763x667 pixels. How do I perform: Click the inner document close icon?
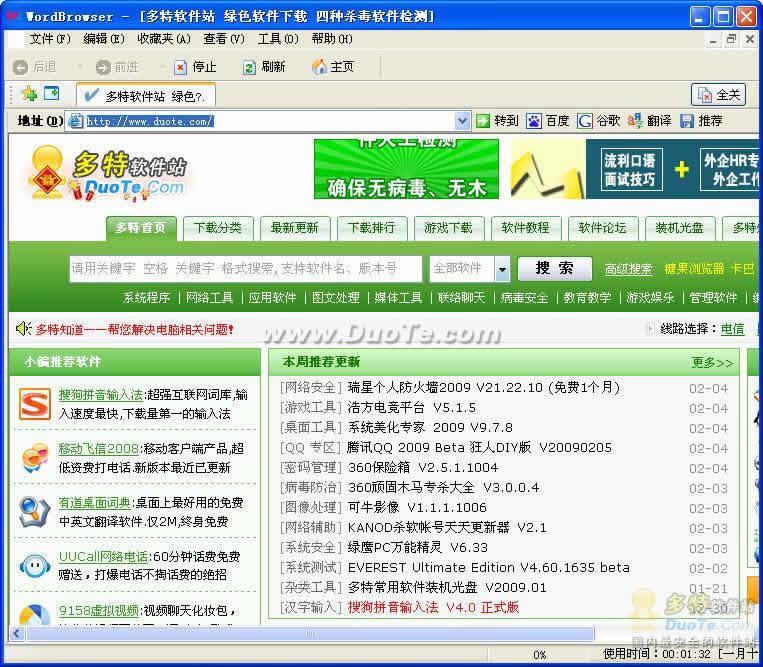[750, 39]
